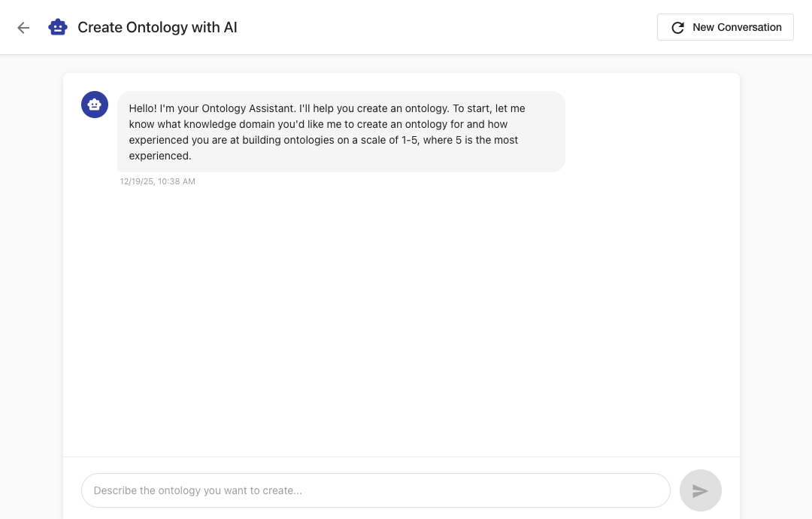Focus the 'Describe the ontology' input field
The height and width of the screenshot is (519, 812).
click(375, 490)
